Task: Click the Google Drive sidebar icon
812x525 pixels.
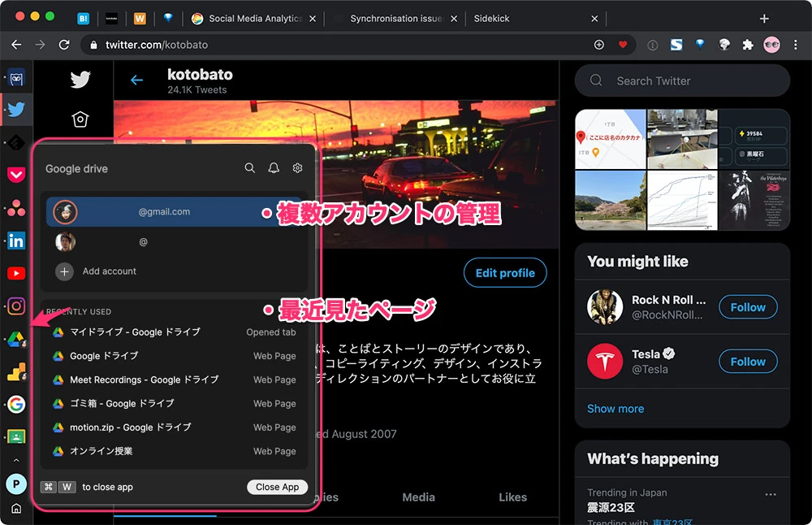Action: tap(16, 339)
